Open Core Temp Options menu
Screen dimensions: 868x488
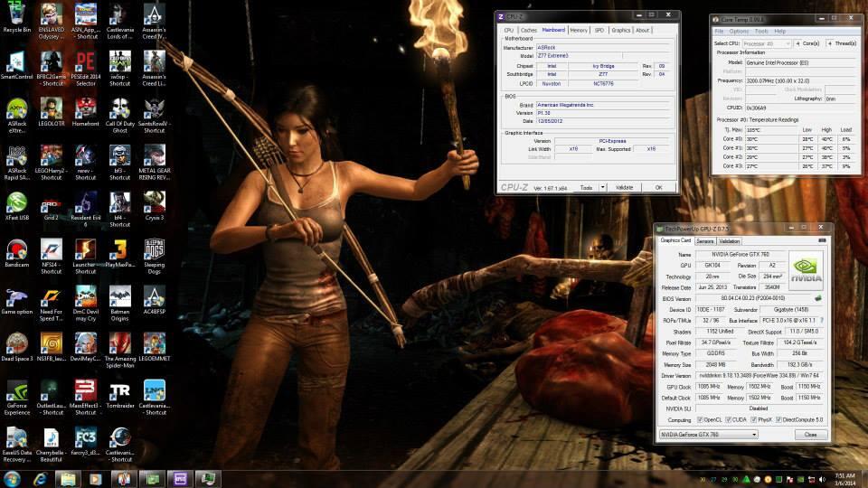pos(739,32)
